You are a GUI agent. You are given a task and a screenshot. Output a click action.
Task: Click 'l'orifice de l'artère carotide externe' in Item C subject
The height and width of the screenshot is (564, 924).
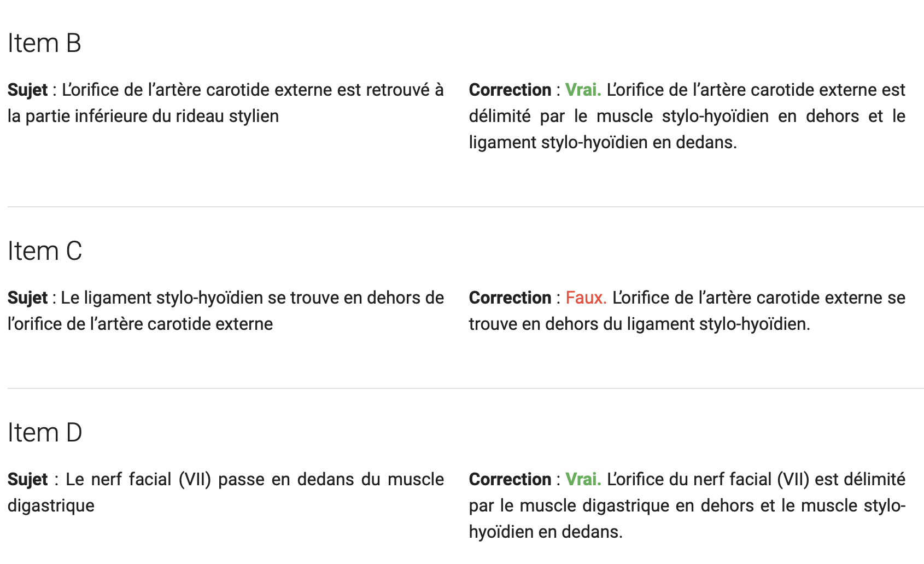point(140,324)
